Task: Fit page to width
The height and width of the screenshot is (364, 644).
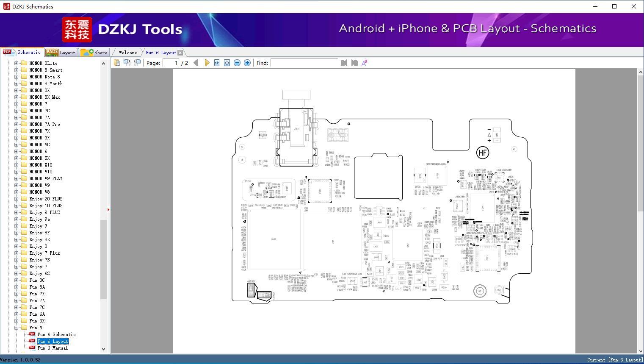Action: 217,63
